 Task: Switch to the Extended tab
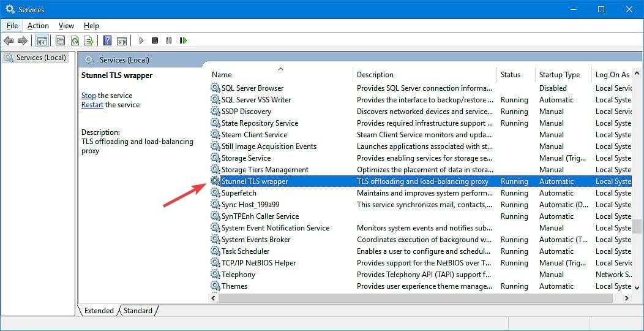pos(99,311)
